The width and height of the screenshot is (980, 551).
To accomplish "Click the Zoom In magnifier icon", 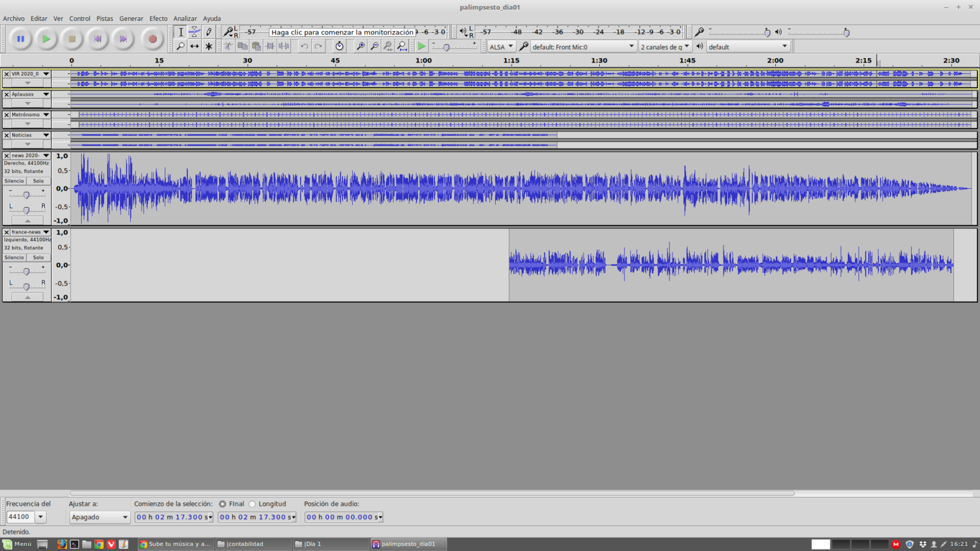I will (360, 47).
